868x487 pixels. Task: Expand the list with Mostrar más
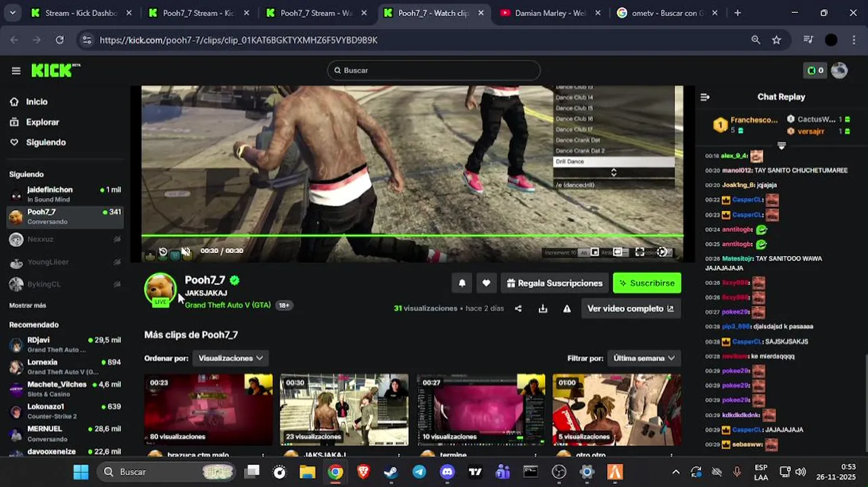(28, 306)
